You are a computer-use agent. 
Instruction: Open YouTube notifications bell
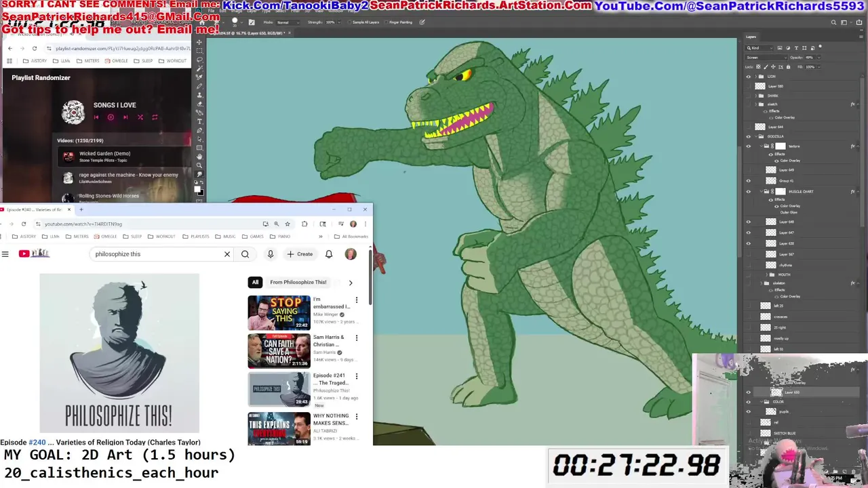[x=329, y=254]
